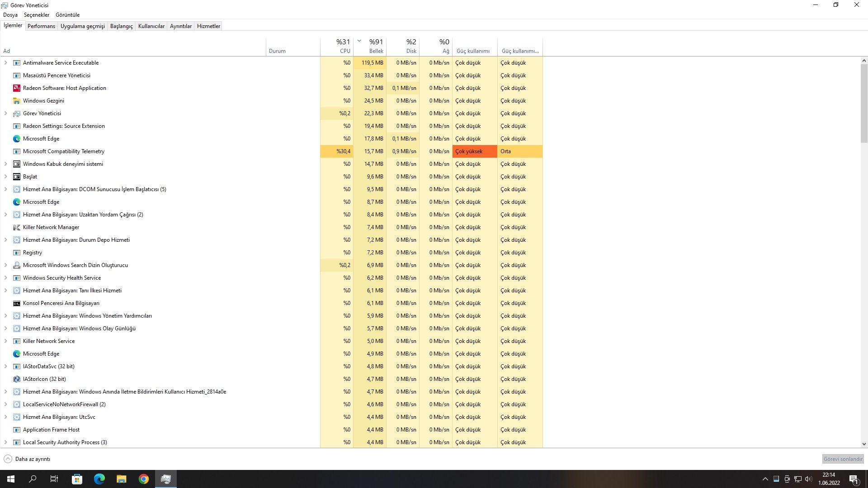Open the Başlangıç tab
The image size is (868, 488).
pos(121,26)
